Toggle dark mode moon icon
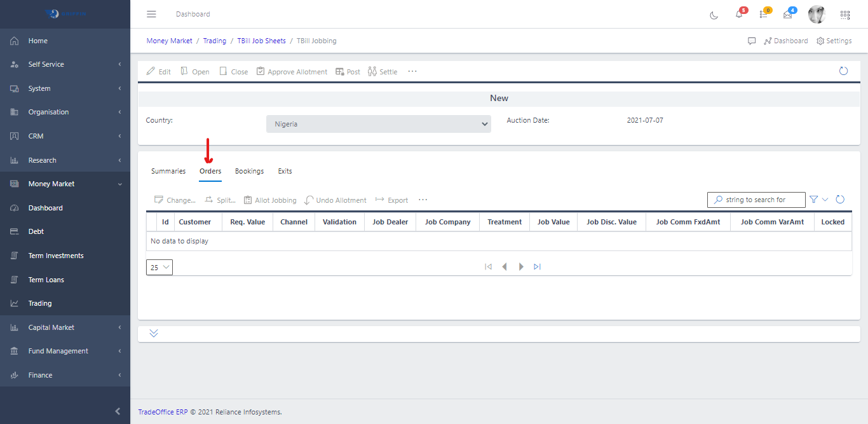868x424 pixels. [x=714, y=15]
